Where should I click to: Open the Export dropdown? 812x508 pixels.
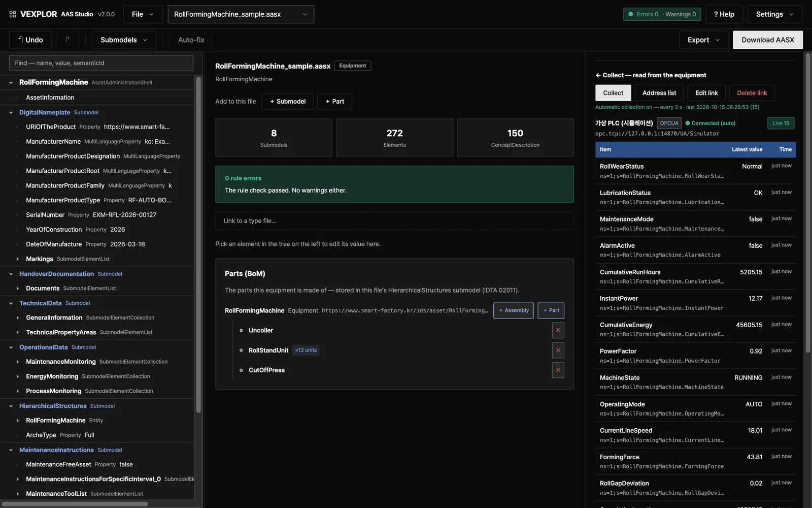pos(704,40)
